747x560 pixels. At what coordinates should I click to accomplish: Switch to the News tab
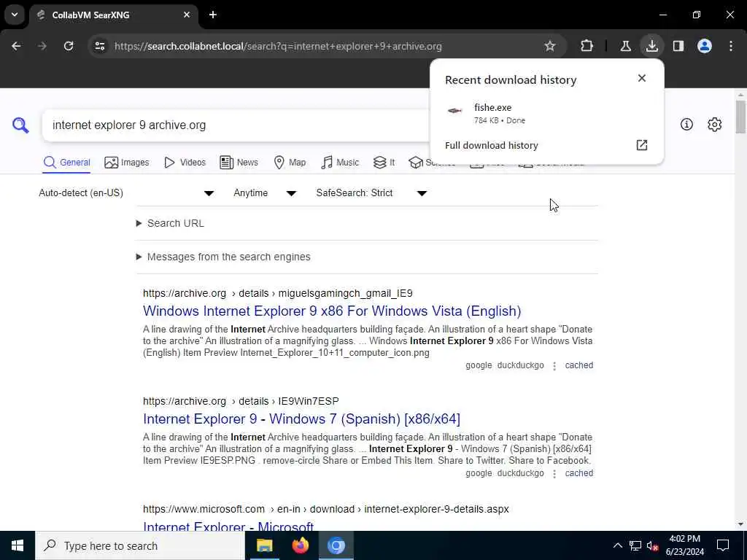click(x=239, y=163)
